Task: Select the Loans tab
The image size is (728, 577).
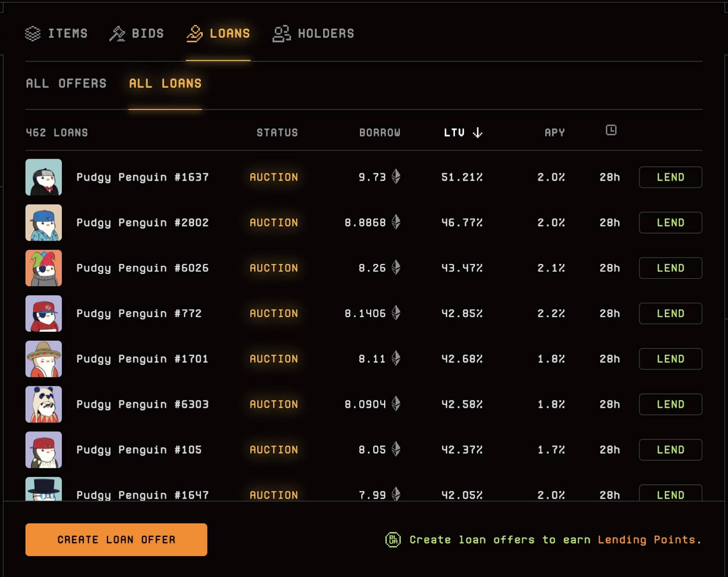Action: [218, 34]
